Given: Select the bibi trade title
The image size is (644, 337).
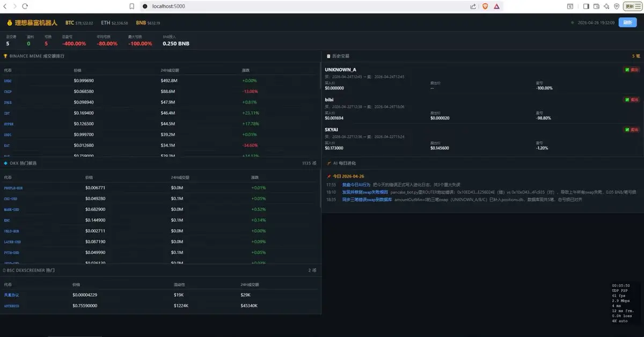Looking at the screenshot, I should pos(330,99).
